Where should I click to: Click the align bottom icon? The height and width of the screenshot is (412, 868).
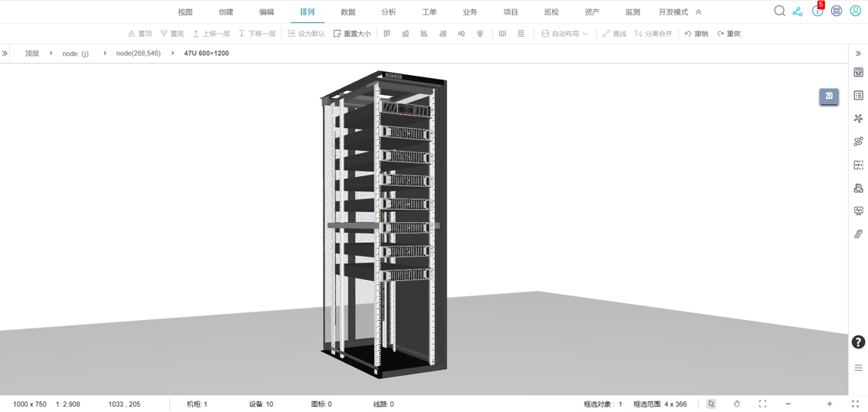click(406, 34)
